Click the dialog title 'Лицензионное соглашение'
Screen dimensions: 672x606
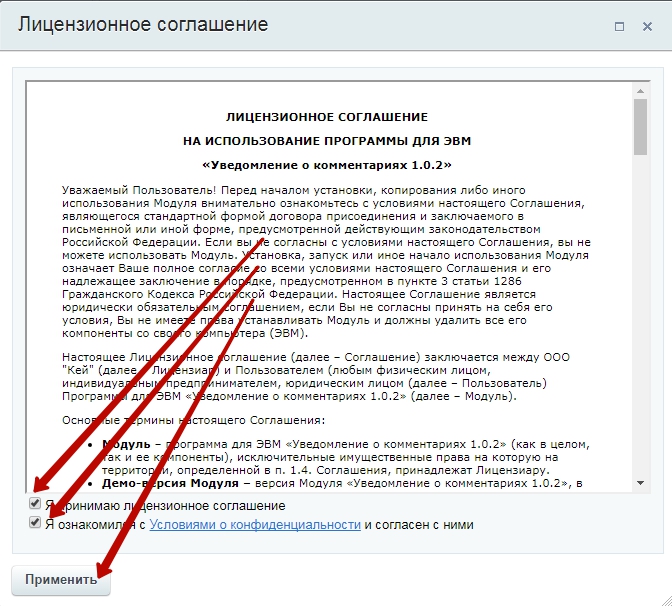point(143,24)
